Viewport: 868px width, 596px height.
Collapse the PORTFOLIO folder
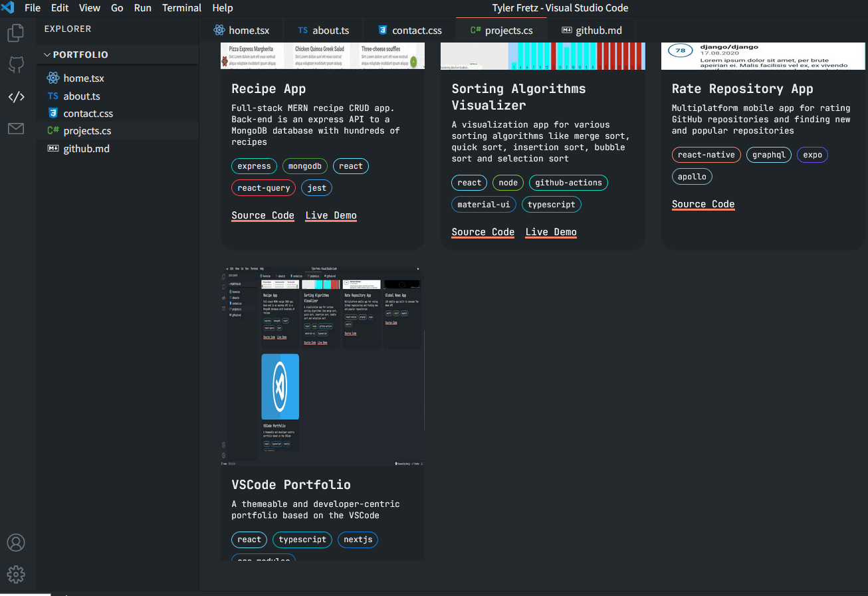(x=47, y=54)
